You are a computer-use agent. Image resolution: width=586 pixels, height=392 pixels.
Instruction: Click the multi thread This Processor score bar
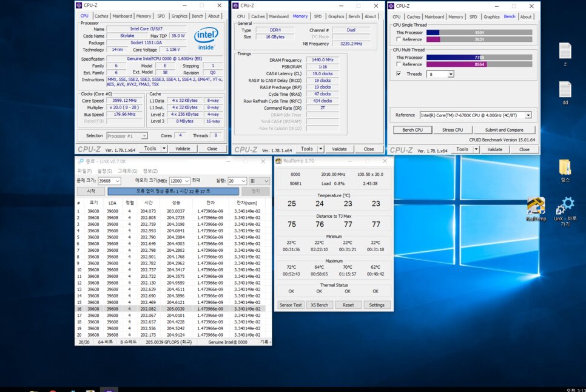[x=479, y=58]
